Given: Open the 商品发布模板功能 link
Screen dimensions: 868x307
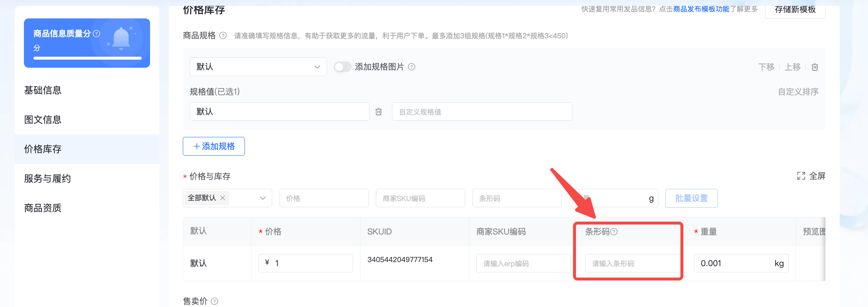Looking at the screenshot, I should tap(701, 9).
